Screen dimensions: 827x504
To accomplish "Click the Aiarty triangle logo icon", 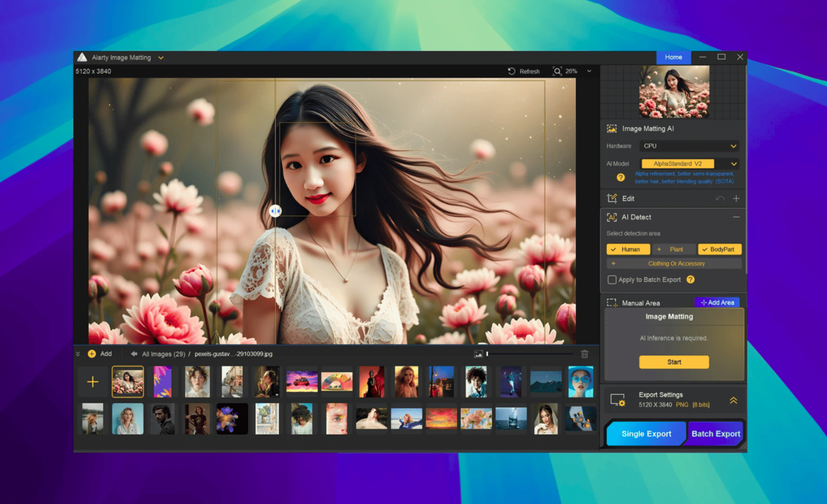I will (82, 57).
